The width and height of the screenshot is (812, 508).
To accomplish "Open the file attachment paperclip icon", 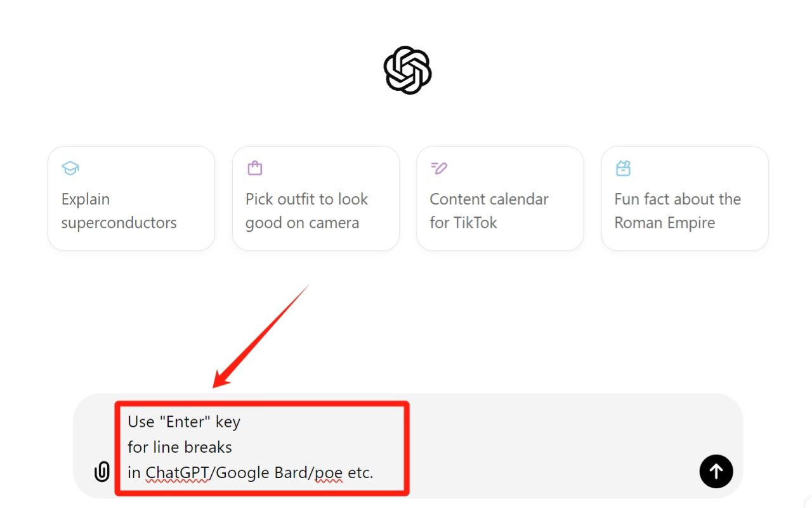I will pos(101,472).
